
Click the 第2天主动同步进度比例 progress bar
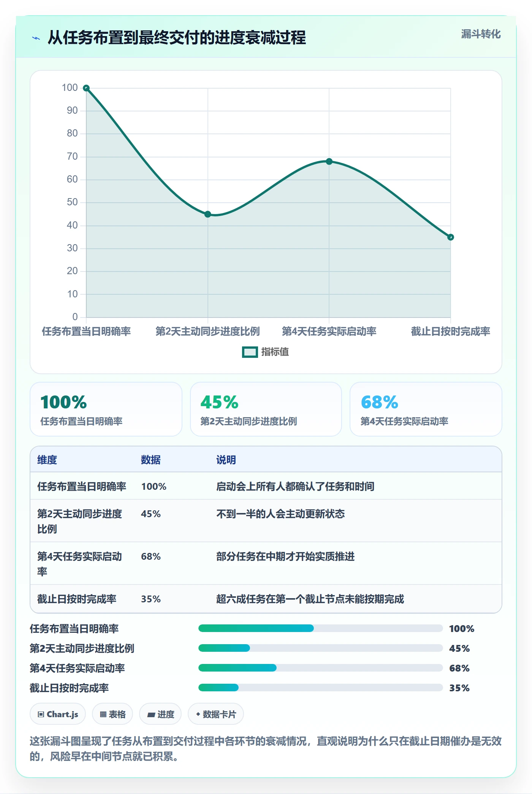[320, 648]
